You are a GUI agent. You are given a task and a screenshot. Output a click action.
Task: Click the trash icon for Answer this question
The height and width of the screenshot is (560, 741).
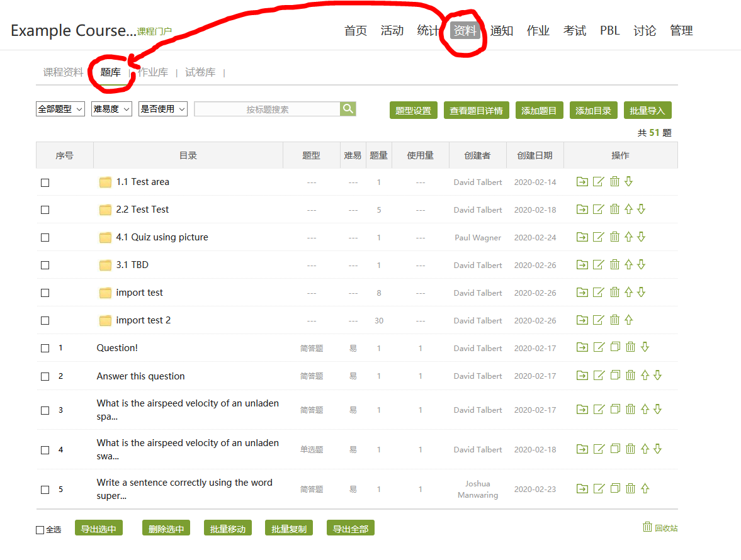tap(630, 376)
